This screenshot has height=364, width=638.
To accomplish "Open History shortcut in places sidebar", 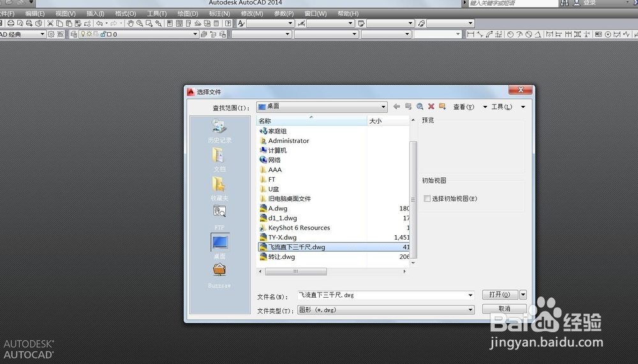I will tap(219, 131).
